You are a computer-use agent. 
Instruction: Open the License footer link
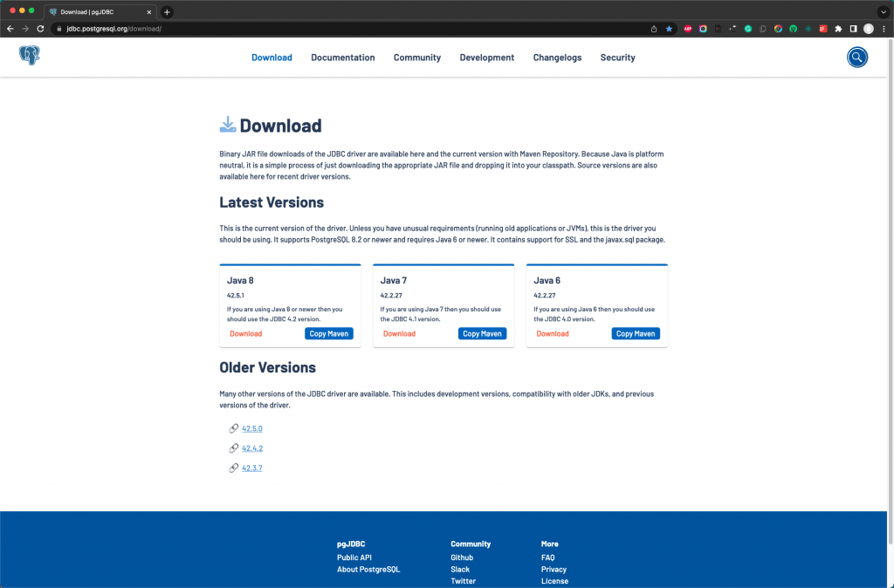pos(554,581)
